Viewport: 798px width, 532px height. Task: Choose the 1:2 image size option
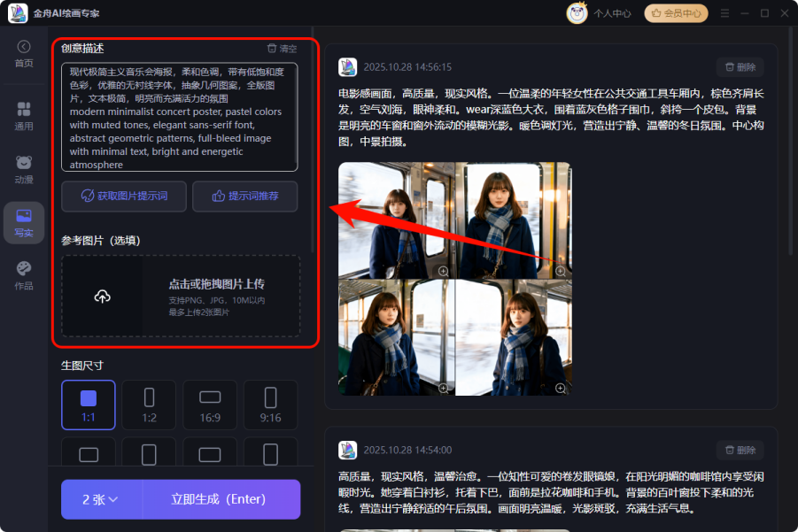(x=148, y=405)
